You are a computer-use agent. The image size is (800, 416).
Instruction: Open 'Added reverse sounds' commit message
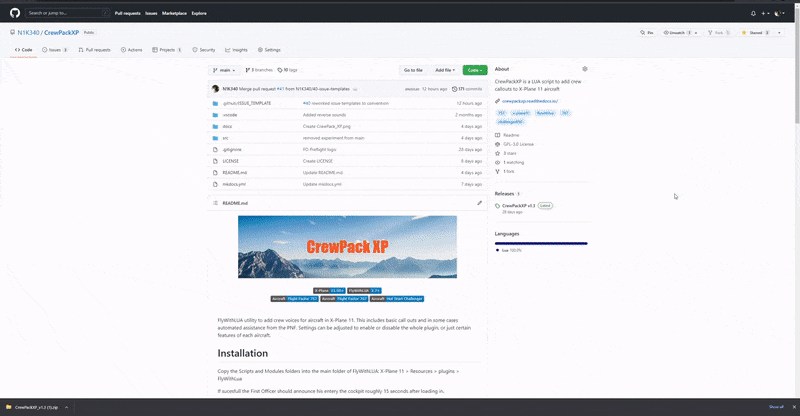324,115
